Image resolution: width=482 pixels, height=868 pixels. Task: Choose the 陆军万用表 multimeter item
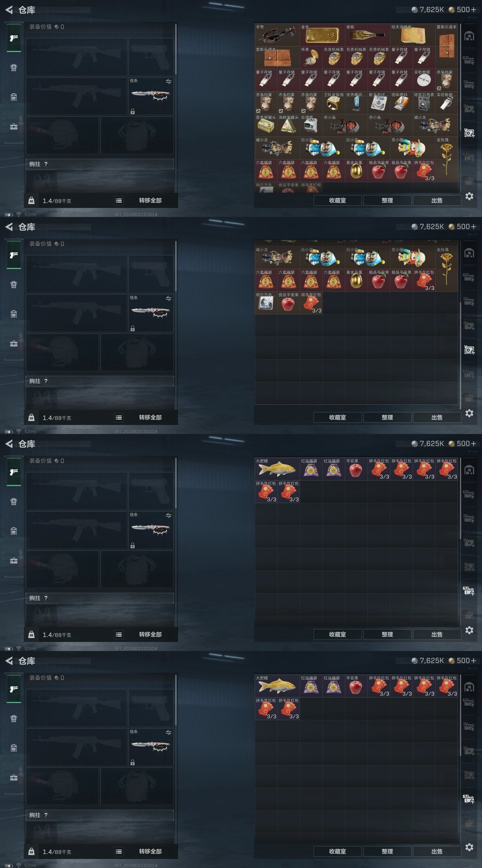tap(424, 103)
